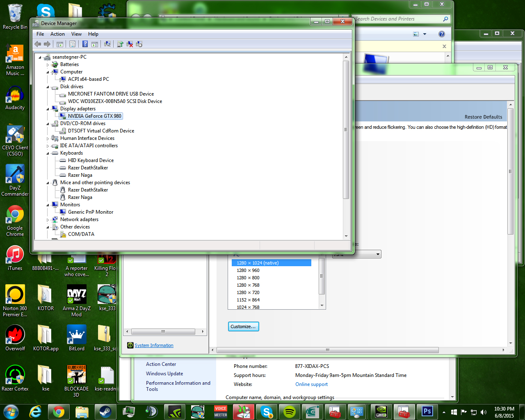The height and width of the screenshot is (420, 525).
Task: Click the Disable device toolbar icon
Action: (139, 44)
